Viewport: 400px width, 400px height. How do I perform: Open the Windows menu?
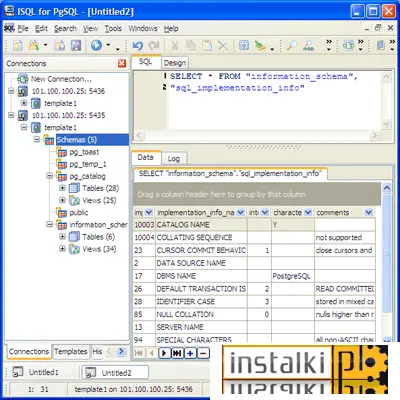pos(143,29)
